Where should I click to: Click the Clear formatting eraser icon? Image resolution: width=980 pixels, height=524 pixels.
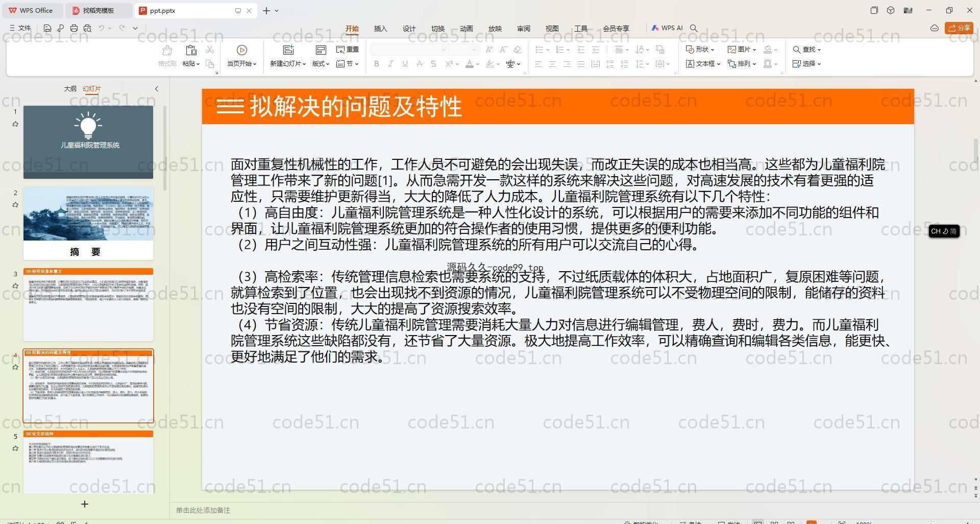(517, 50)
